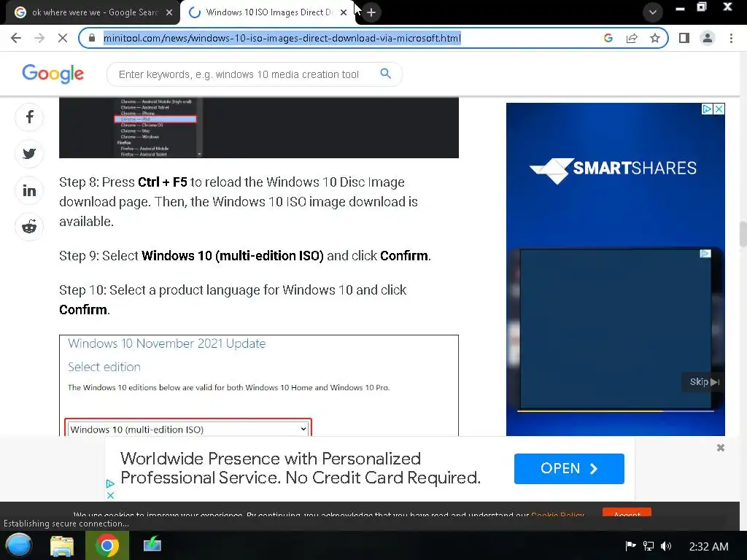747x560 pixels.
Task: Bookmark this page with star icon
Action: [x=655, y=38]
